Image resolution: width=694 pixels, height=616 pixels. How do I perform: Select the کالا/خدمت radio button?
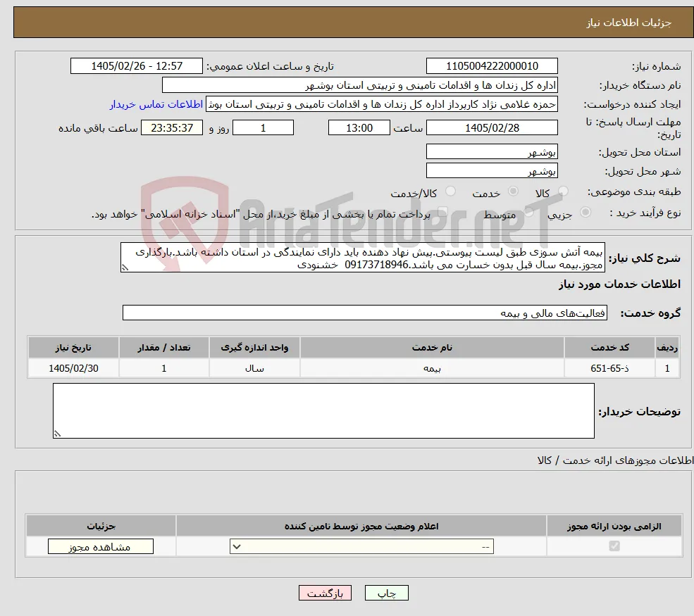click(x=450, y=191)
